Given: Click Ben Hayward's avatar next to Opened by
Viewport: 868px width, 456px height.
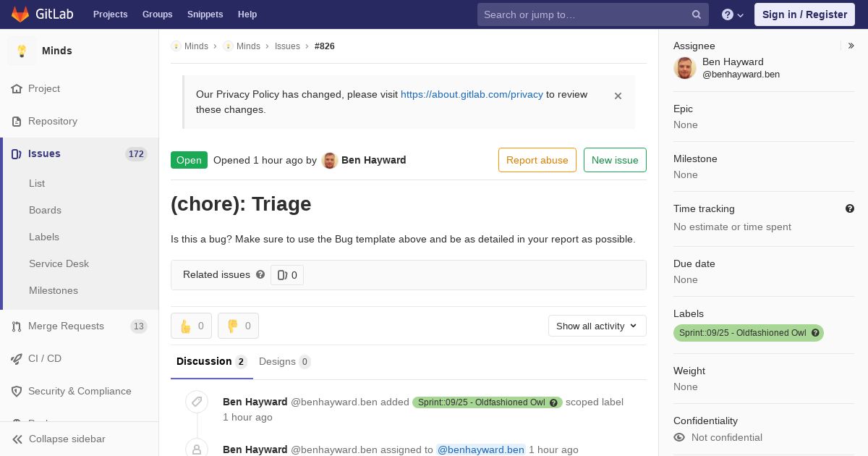Looking at the screenshot, I should point(330,160).
